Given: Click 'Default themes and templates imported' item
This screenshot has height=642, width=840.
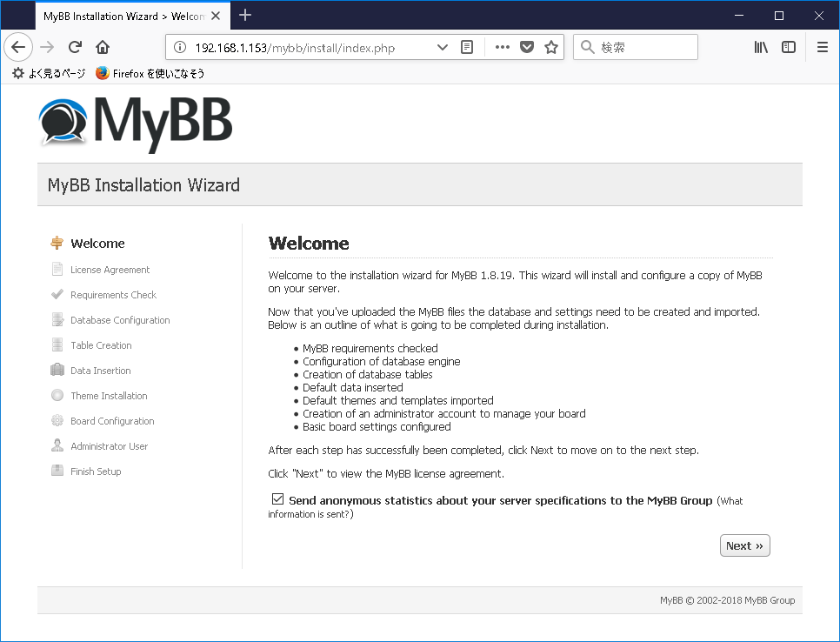Looking at the screenshot, I should pos(398,400).
